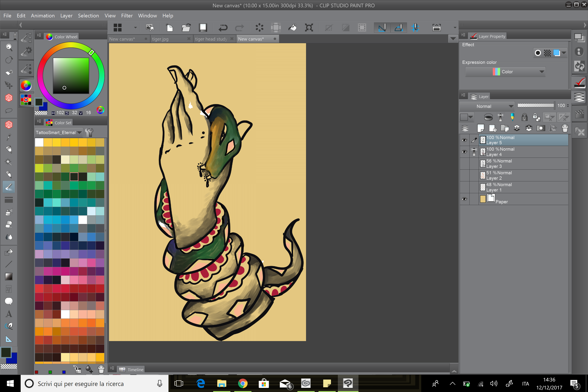
Task: Click the New canvas icon
Action: 170,28
